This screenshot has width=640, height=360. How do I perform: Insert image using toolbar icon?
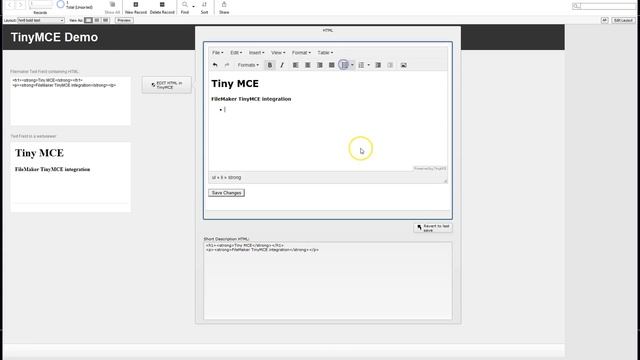point(404,65)
